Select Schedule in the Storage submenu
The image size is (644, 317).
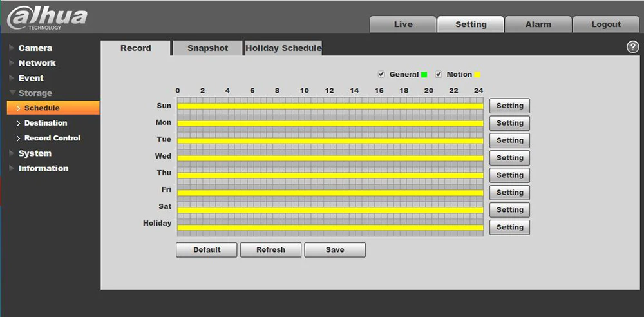point(53,108)
